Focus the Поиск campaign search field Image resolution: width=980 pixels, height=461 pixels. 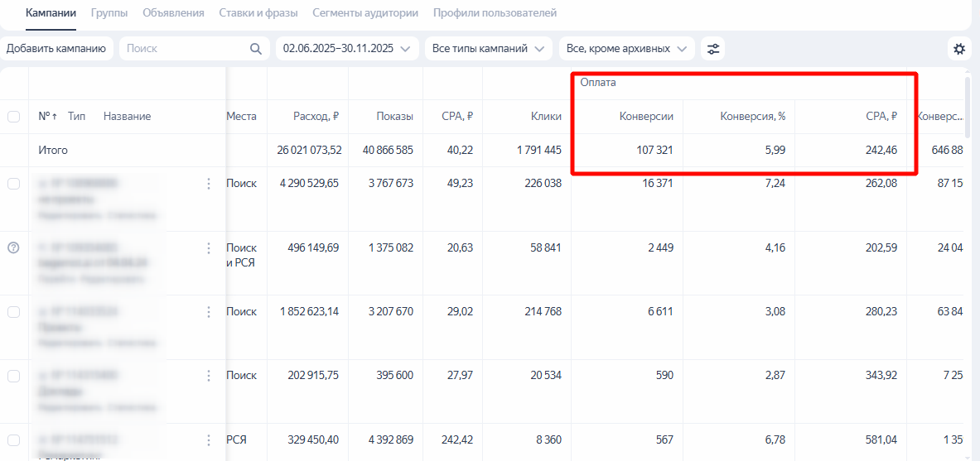pyautogui.click(x=184, y=49)
